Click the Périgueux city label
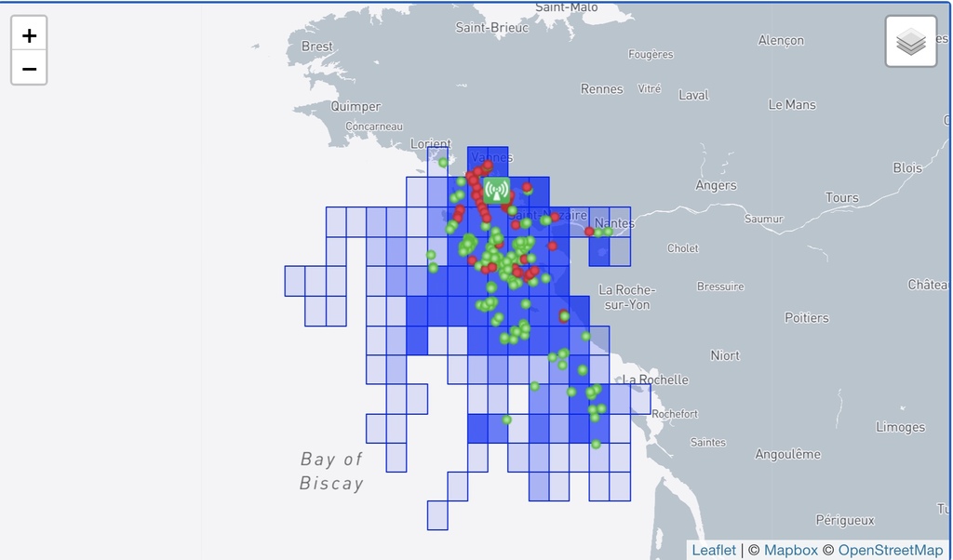953x560 pixels. click(845, 520)
